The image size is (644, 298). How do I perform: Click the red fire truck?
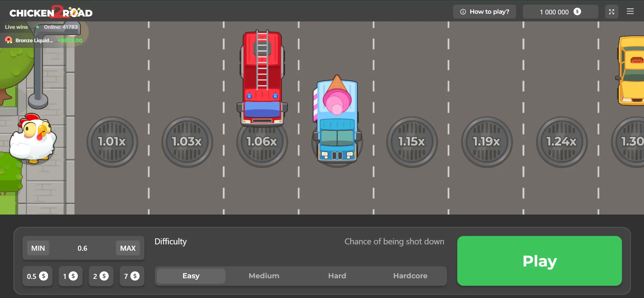coord(262,78)
